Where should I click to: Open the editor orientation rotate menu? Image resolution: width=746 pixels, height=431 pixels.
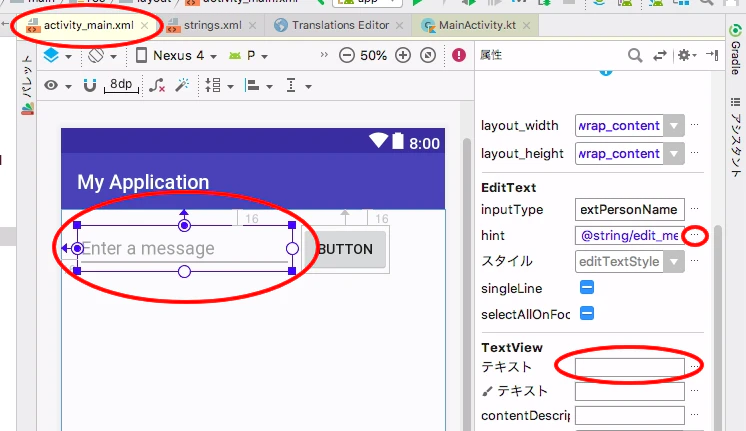point(102,56)
